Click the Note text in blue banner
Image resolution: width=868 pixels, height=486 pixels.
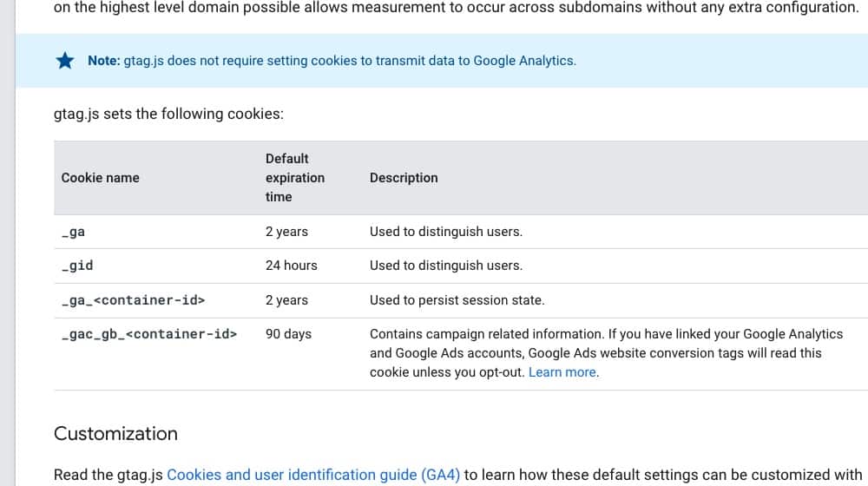coord(332,61)
